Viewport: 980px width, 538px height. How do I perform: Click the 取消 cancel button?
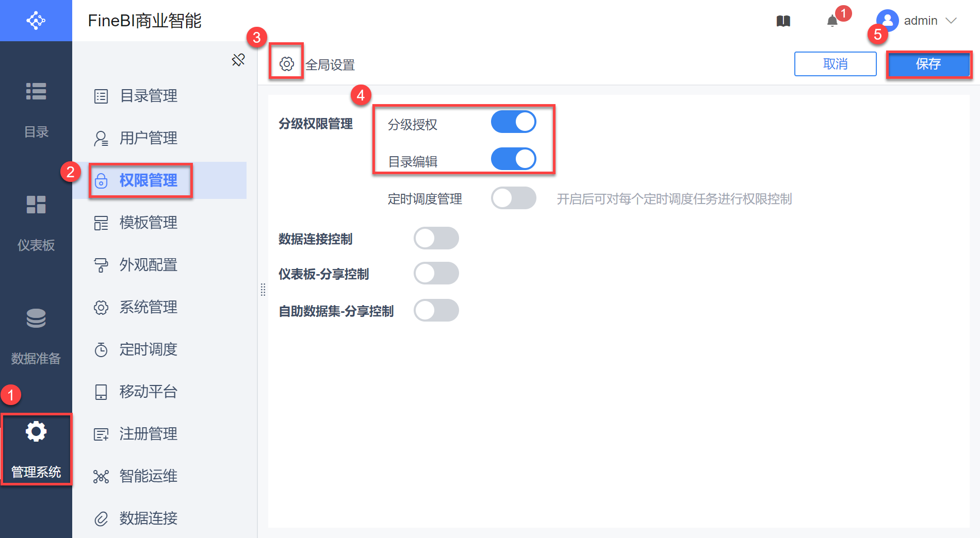pyautogui.click(x=835, y=64)
